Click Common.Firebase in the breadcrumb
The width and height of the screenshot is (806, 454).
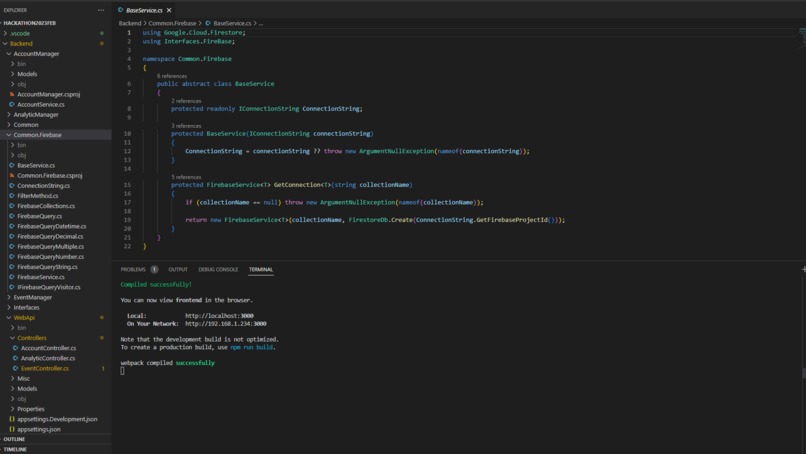(x=172, y=24)
